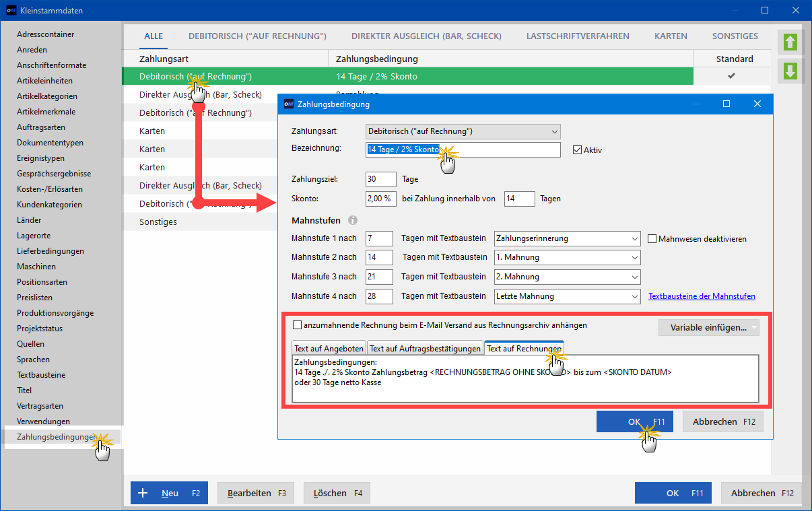
Task: Check anzumahnende Rechnung anhängen option
Action: (298, 325)
